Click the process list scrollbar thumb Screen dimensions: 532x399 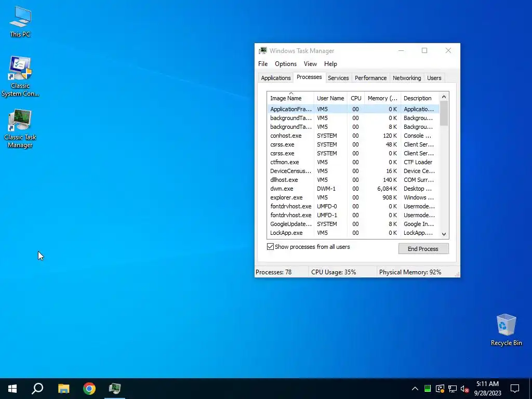[x=444, y=113]
